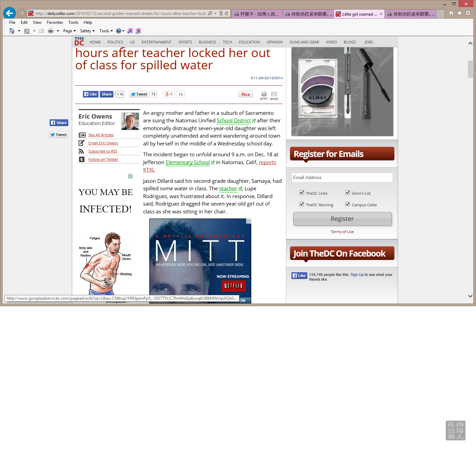Toggle compatibility view icon in address bar
The height and width of the screenshot is (456, 476).
(221, 14)
